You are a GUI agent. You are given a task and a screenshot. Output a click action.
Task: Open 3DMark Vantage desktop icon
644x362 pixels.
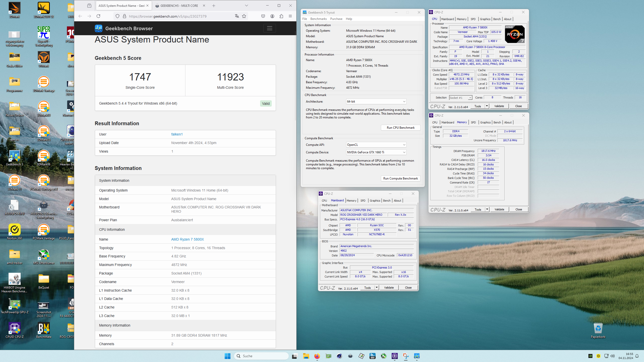[x=44, y=84]
